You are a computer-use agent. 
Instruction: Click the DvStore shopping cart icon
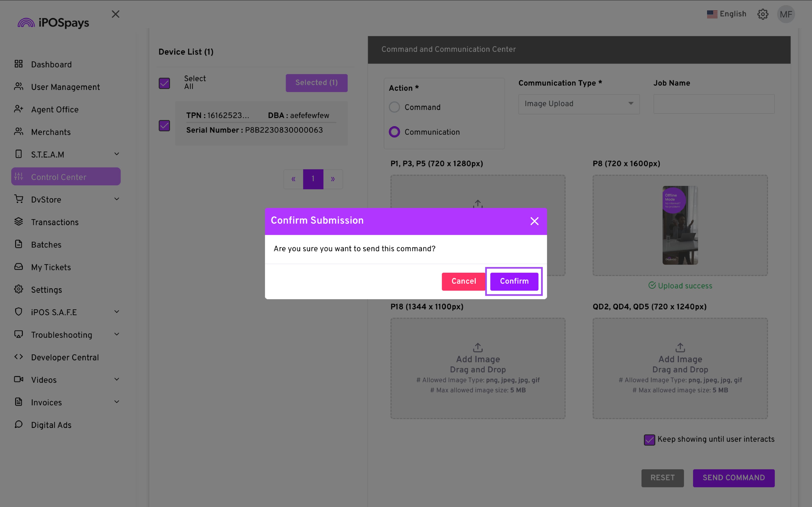[x=18, y=199]
